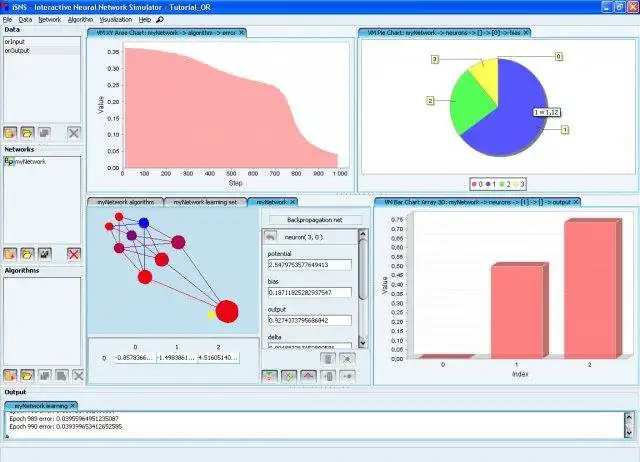Open the Visualization menu
Image resolution: width=640 pixels, height=462 pixels.
coord(116,19)
